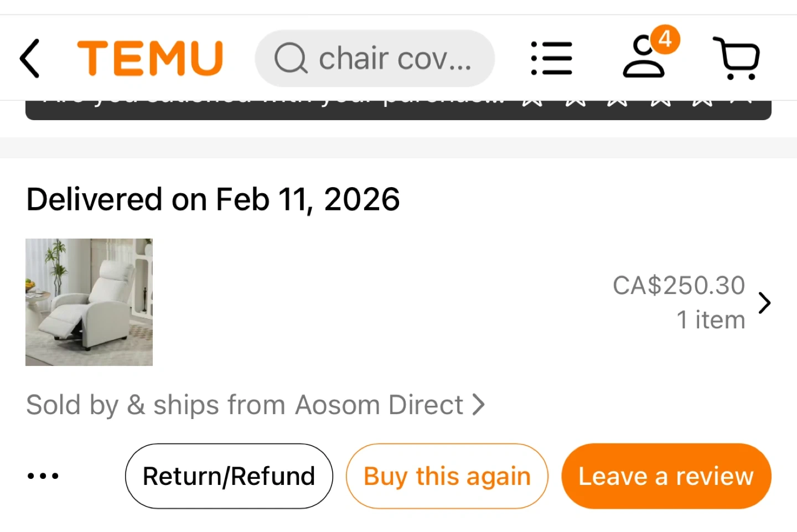Open the 'Sold by & ships from Aosom Direct' link
The height and width of the screenshot is (532, 797).
245,405
